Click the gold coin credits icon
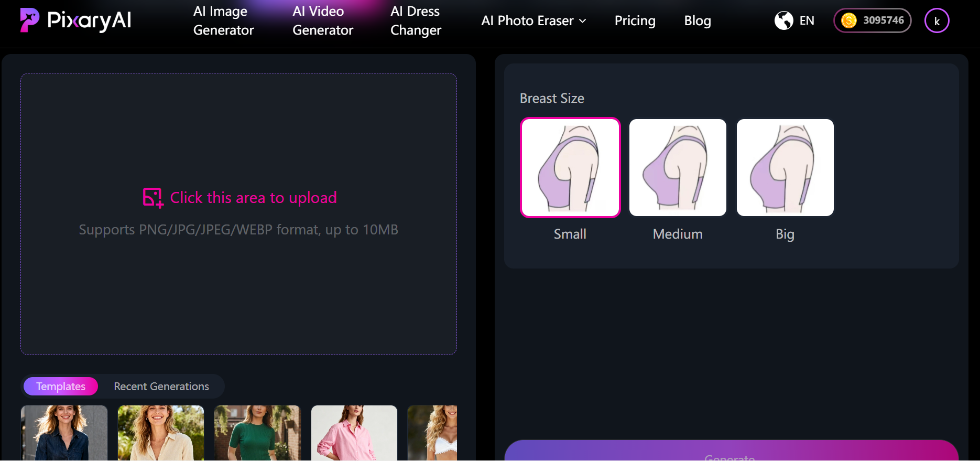Viewport: 980px width, 461px height. [848, 20]
